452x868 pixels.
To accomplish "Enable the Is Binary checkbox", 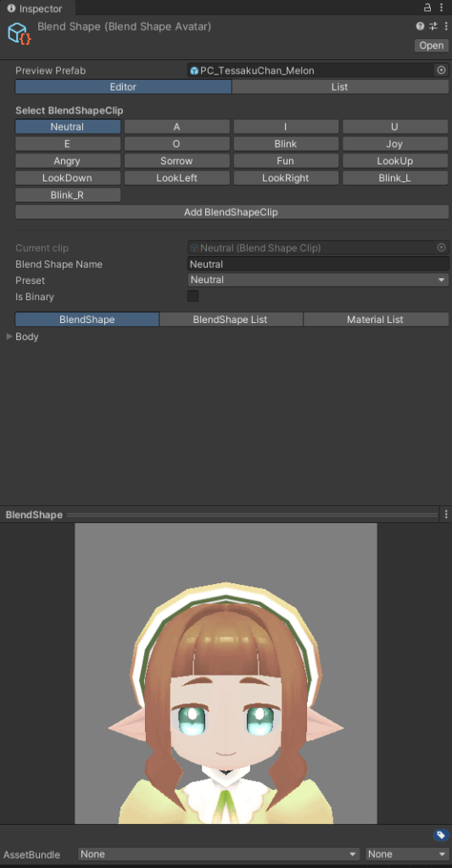I will 193,296.
